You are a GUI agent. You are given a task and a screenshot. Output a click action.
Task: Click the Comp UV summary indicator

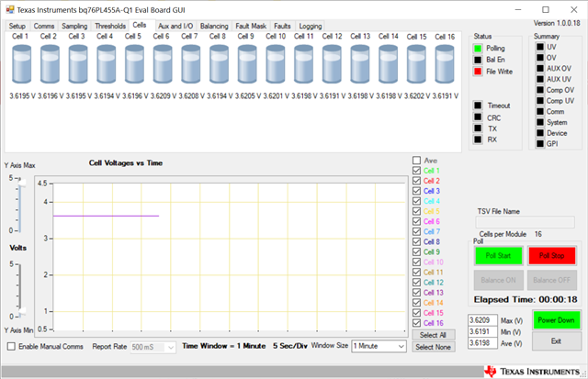(540, 101)
